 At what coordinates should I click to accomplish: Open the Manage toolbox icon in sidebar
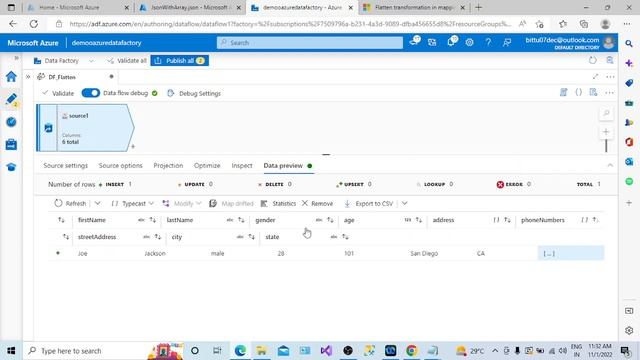coord(11,144)
